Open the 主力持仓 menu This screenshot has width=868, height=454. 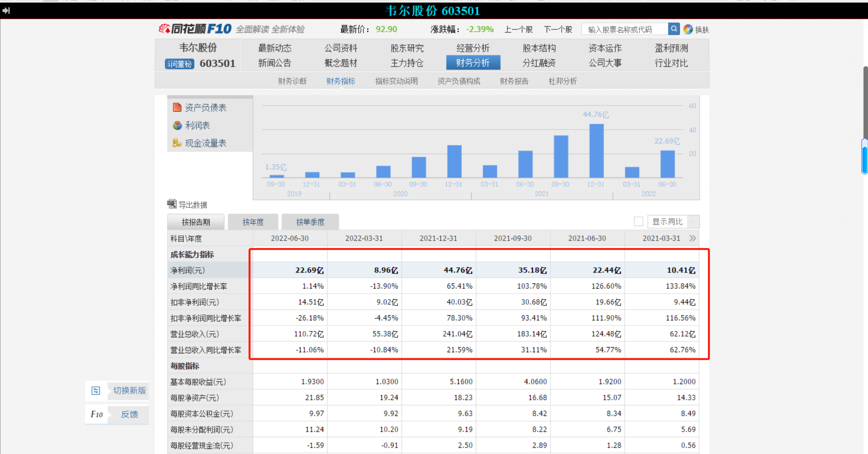(x=407, y=63)
